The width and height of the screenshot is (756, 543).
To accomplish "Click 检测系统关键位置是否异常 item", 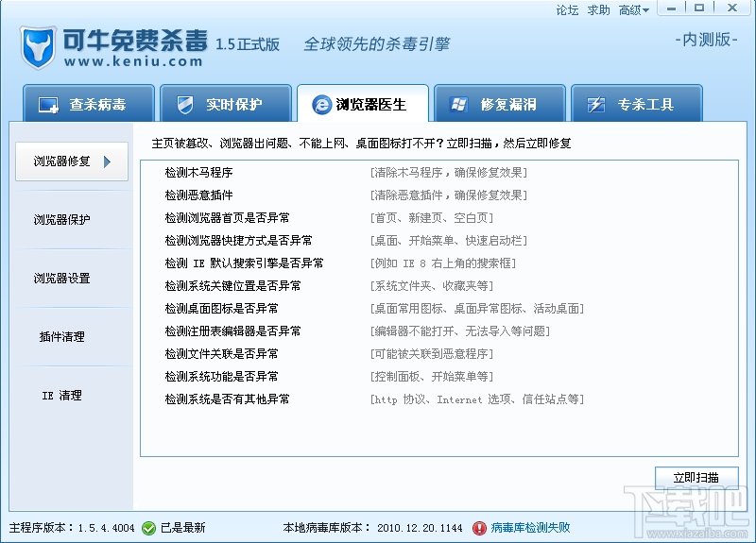I will click(232, 286).
